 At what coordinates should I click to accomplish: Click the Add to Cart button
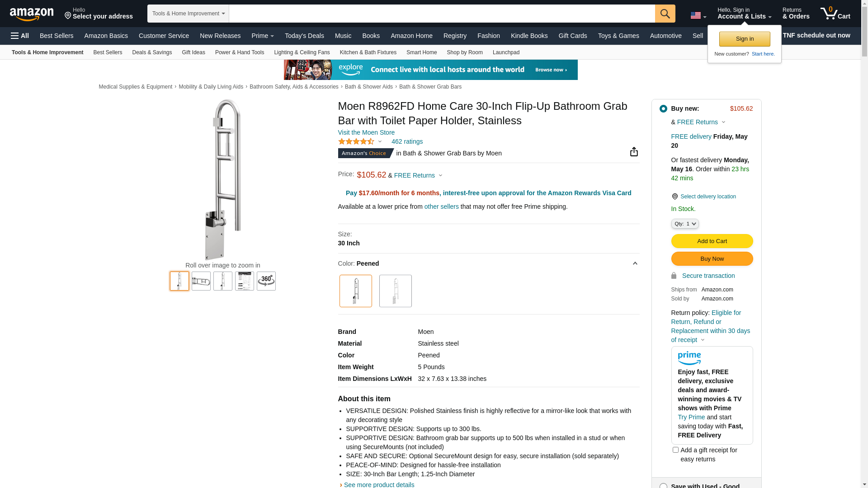click(x=712, y=241)
